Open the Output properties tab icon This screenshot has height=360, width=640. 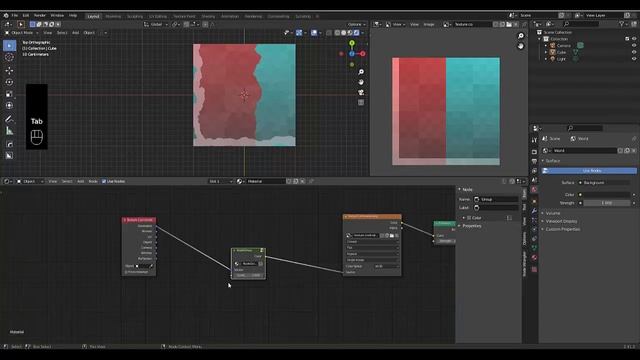(x=534, y=162)
